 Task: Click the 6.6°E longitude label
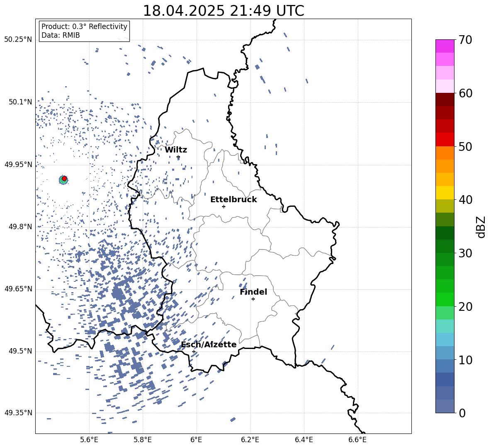pyautogui.click(x=357, y=440)
